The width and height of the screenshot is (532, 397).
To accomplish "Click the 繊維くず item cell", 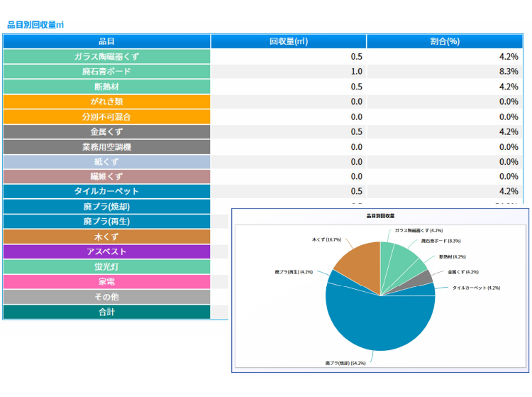I will pyautogui.click(x=106, y=176).
